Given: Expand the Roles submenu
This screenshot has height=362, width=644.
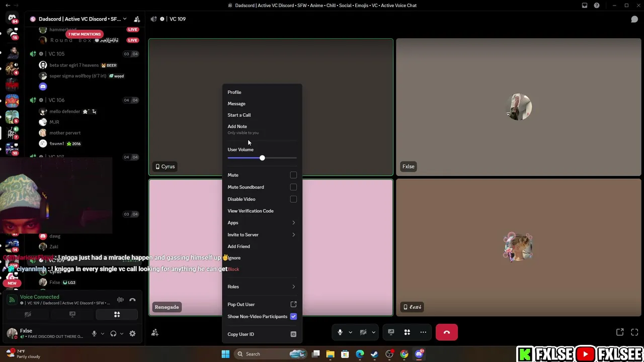Looking at the screenshot, I should 262,287.
